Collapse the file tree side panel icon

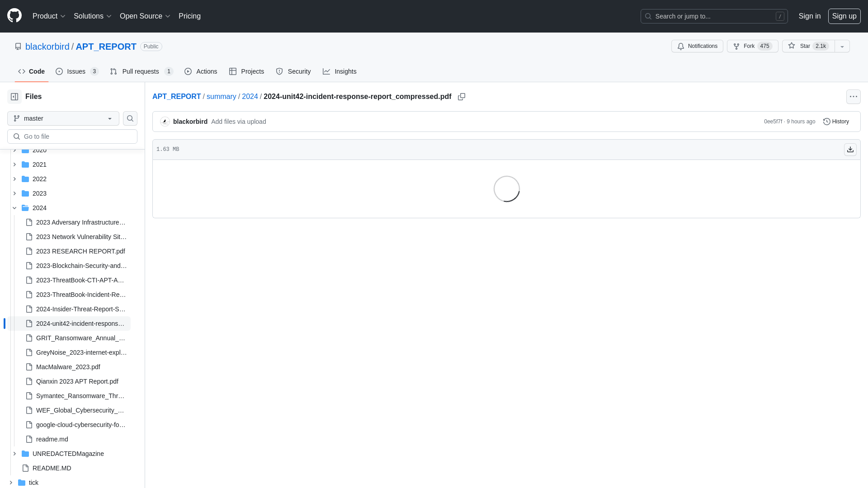(14, 97)
